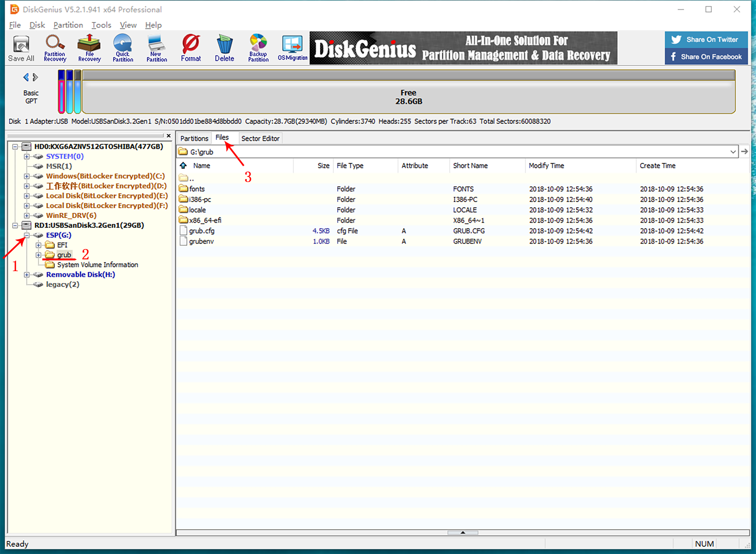Open the Quick Partition tool
This screenshot has height=554, width=756.
tap(123, 48)
